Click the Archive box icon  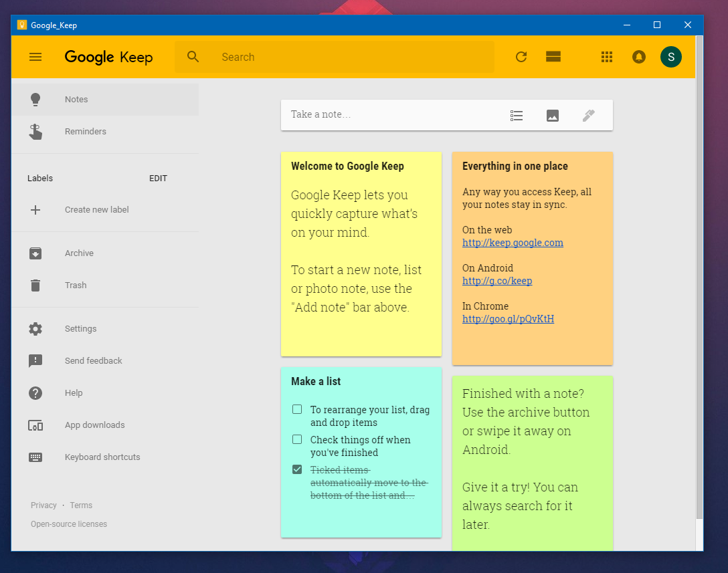[x=35, y=253]
